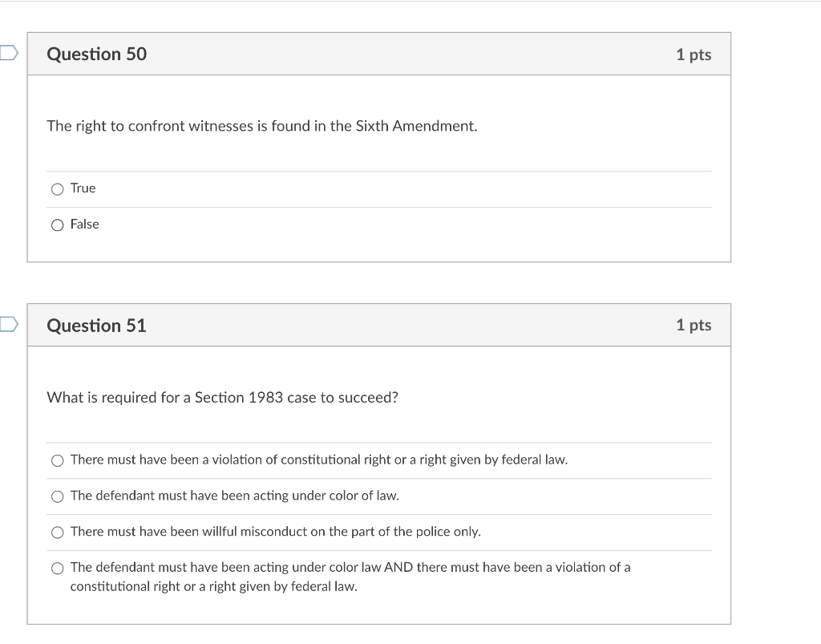Select the violation of constitutional right answer

pos(57,460)
